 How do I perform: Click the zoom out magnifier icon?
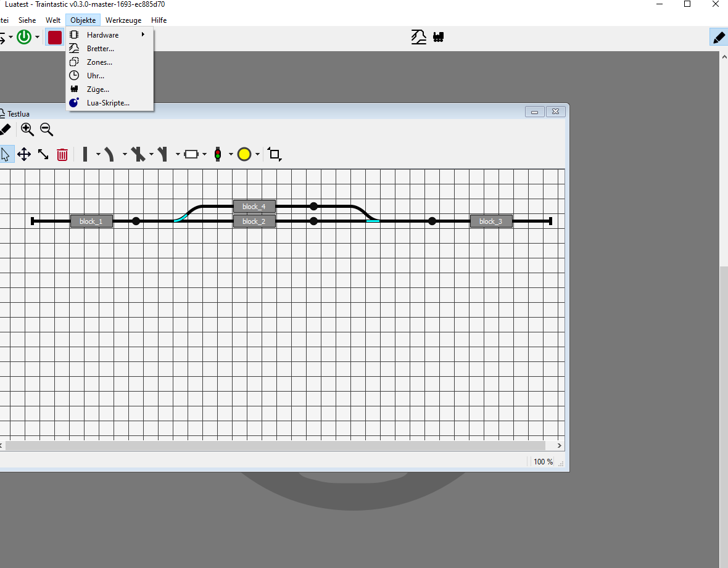[46, 129]
